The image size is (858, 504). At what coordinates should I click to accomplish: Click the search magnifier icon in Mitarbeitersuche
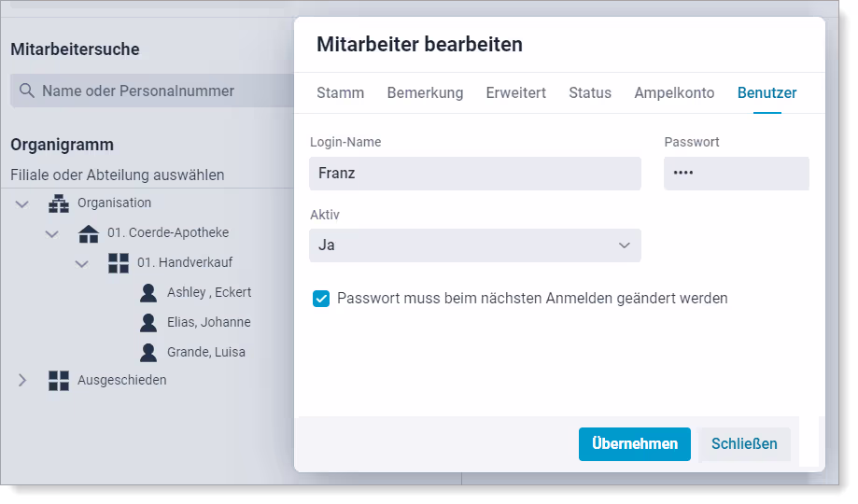click(27, 91)
